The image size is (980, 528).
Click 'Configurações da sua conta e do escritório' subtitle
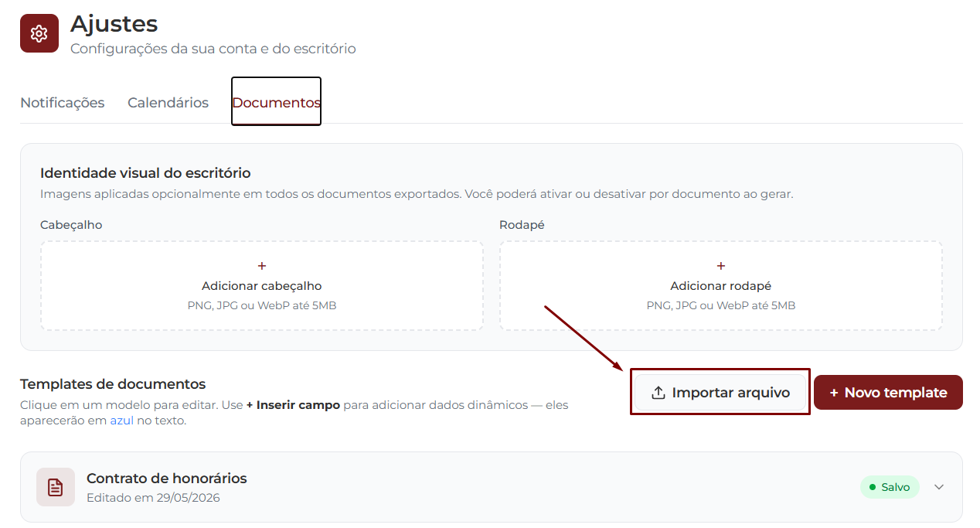[x=213, y=49]
